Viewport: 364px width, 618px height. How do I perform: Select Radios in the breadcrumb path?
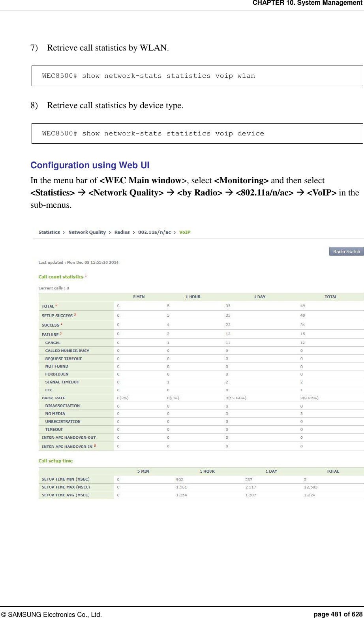[x=122, y=232]
